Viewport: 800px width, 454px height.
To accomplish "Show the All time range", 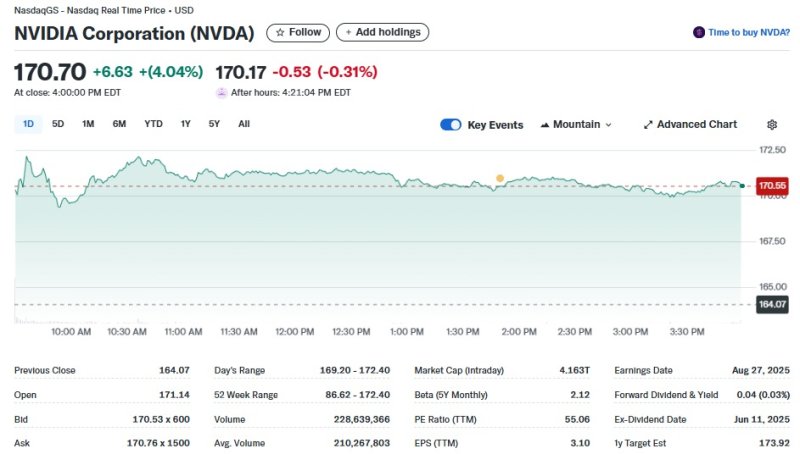I will click(x=244, y=124).
